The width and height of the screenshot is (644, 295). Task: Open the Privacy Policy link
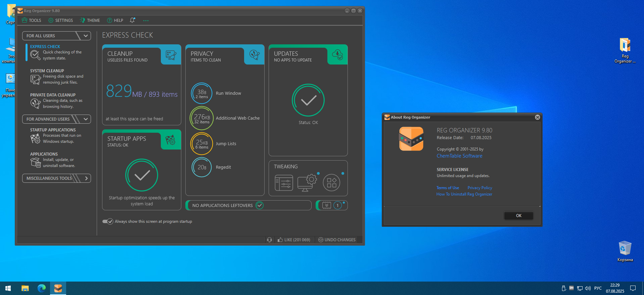coord(480,188)
